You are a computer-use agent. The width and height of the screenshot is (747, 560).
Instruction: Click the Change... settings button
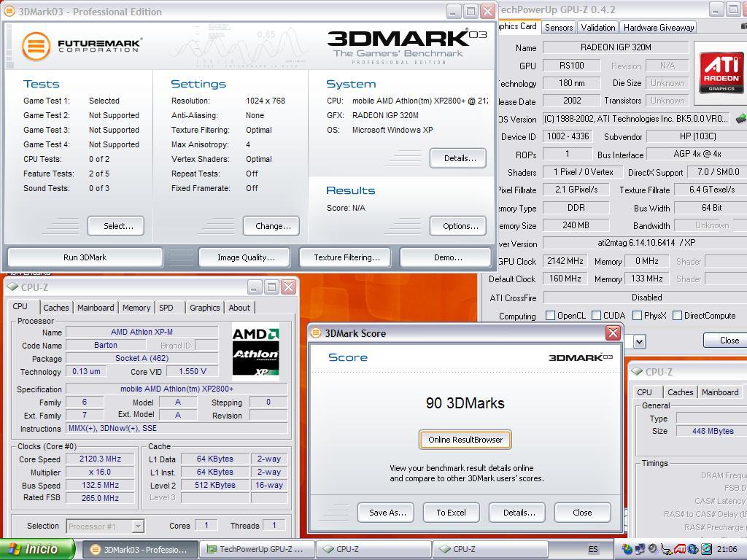pyautogui.click(x=271, y=226)
